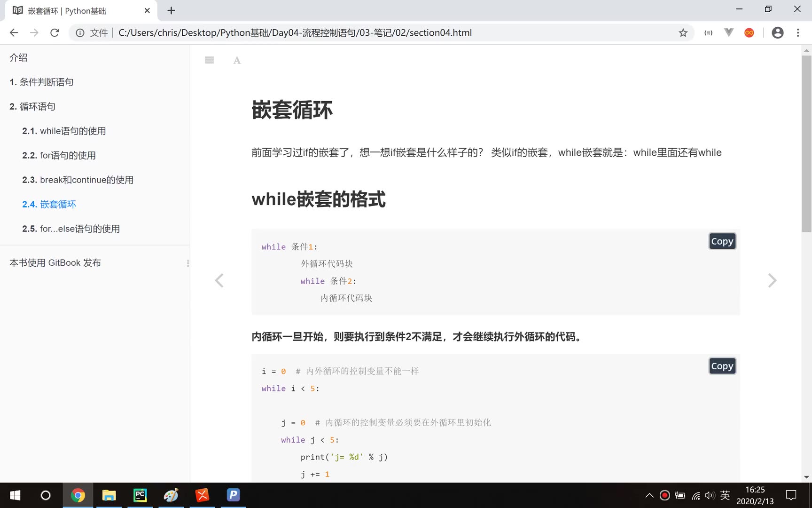
Task: Open the battery status tray icon
Action: click(x=680, y=495)
